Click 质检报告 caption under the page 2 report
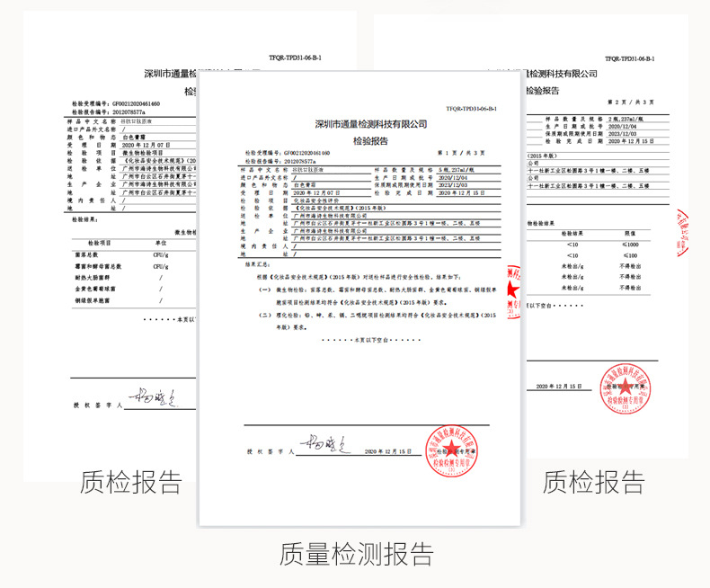 [x=594, y=482]
